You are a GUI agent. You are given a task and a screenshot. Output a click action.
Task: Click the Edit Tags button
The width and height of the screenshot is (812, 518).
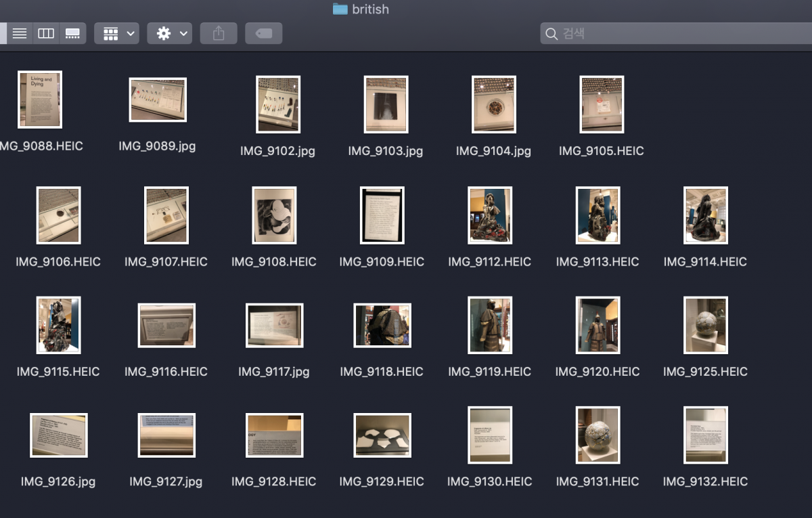click(264, 33)
